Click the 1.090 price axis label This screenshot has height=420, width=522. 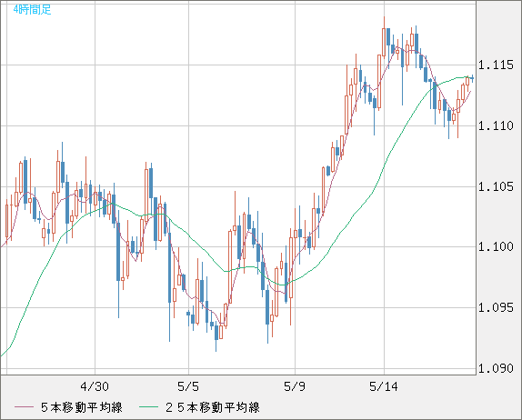click(496, 368)
